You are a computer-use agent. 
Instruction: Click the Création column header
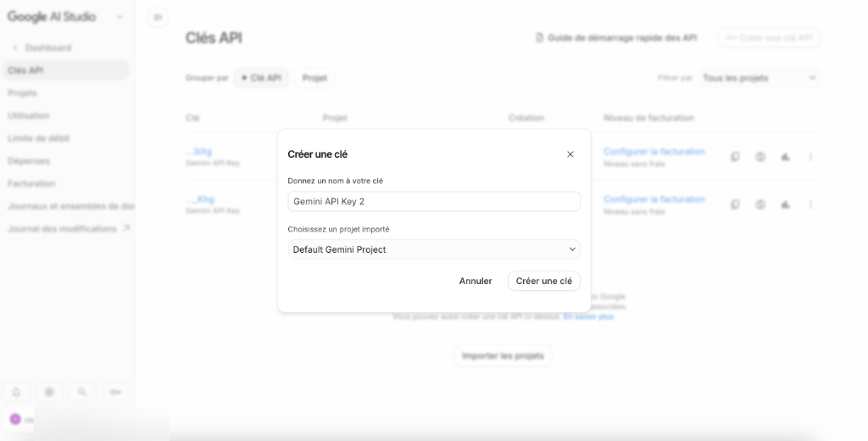[526, 118]
